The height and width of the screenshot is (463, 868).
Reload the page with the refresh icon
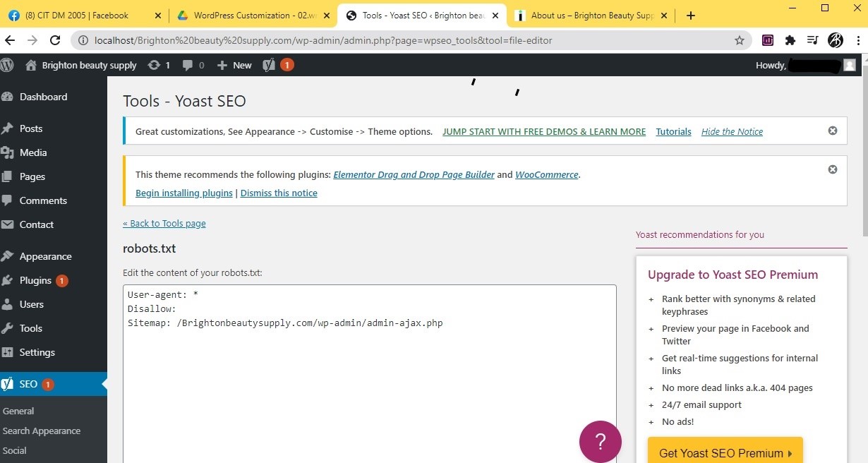(55, 40)
